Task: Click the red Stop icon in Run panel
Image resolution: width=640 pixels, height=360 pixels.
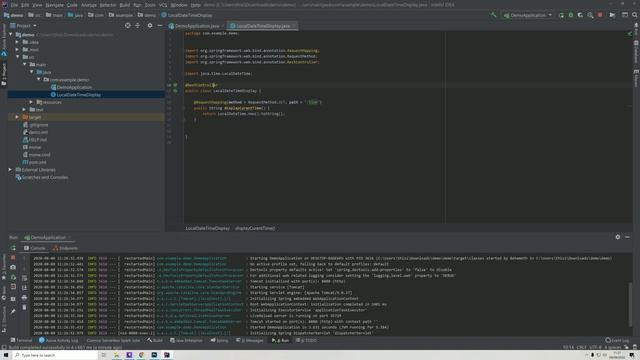Action: click(x=13, y=258)
